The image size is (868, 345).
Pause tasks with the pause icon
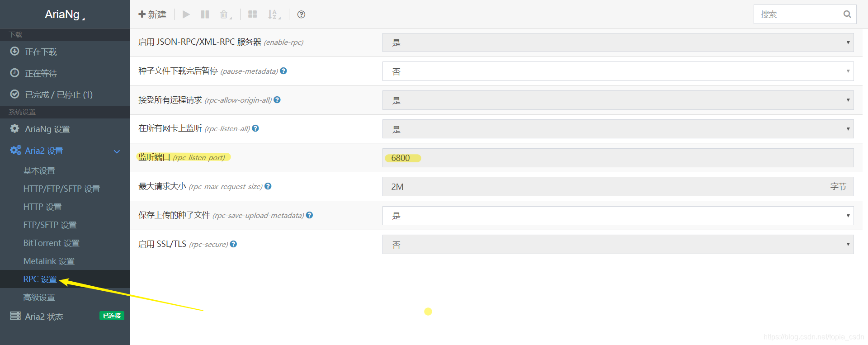pos(205,14)
